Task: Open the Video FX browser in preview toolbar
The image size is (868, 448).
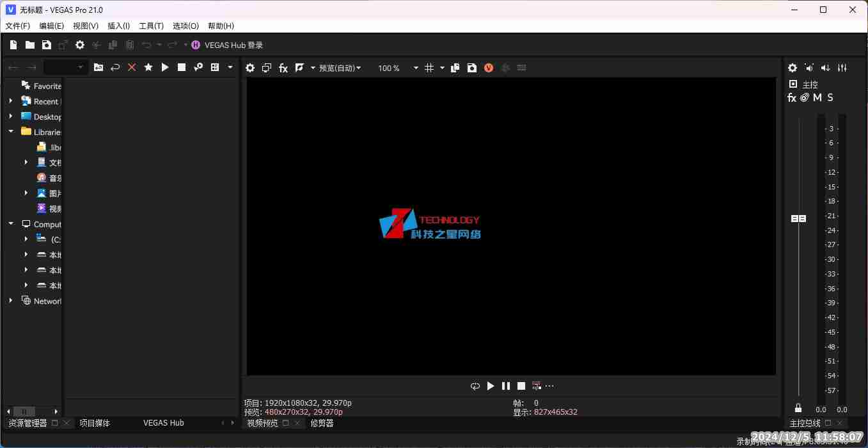Action: tap(283, 67)
